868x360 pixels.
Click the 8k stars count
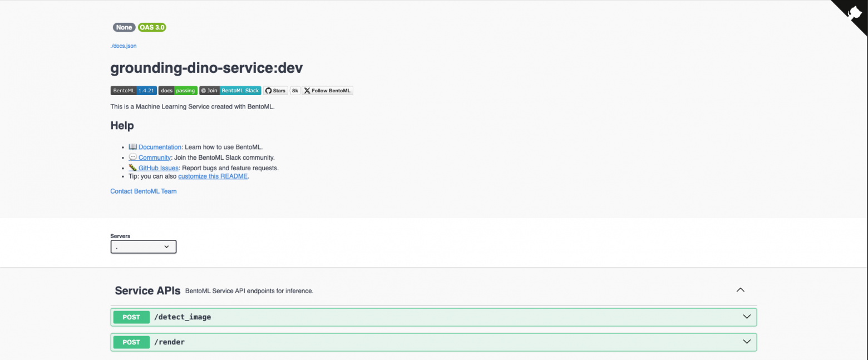click(294, 90)
